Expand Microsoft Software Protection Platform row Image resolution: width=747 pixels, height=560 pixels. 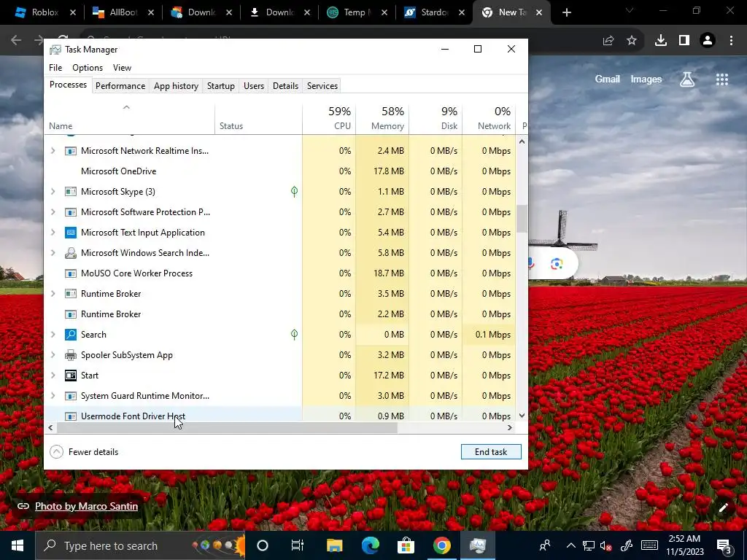point(53,212)
